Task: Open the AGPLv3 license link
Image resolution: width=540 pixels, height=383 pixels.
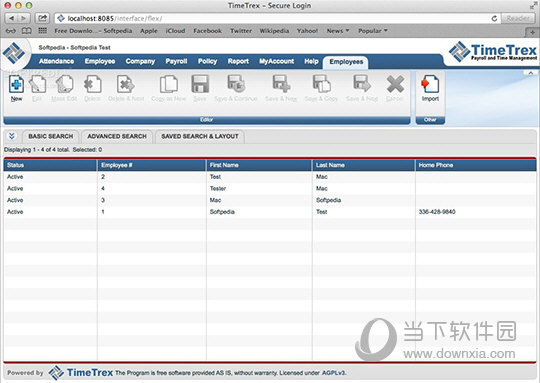Action: [x=333, y=373]
